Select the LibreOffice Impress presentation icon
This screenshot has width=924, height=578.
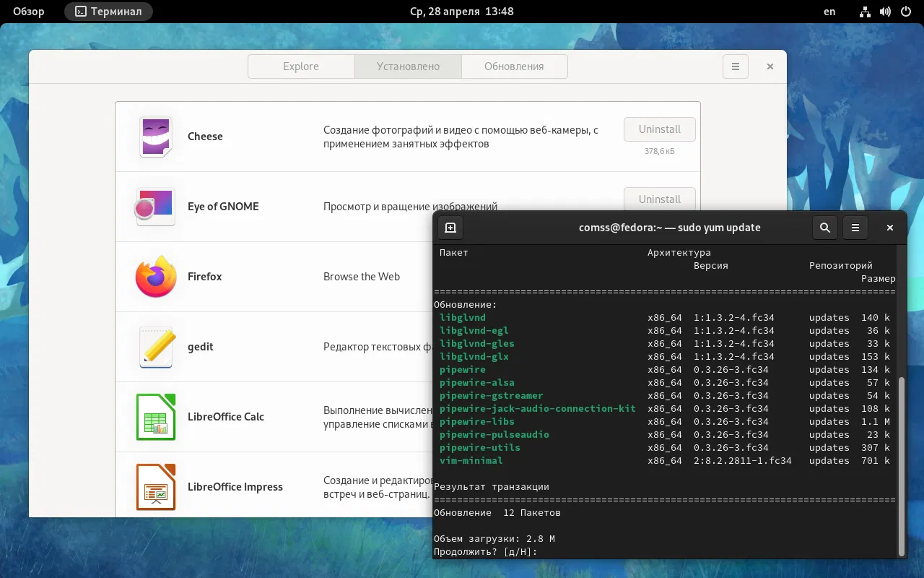[x=156, y=487]
